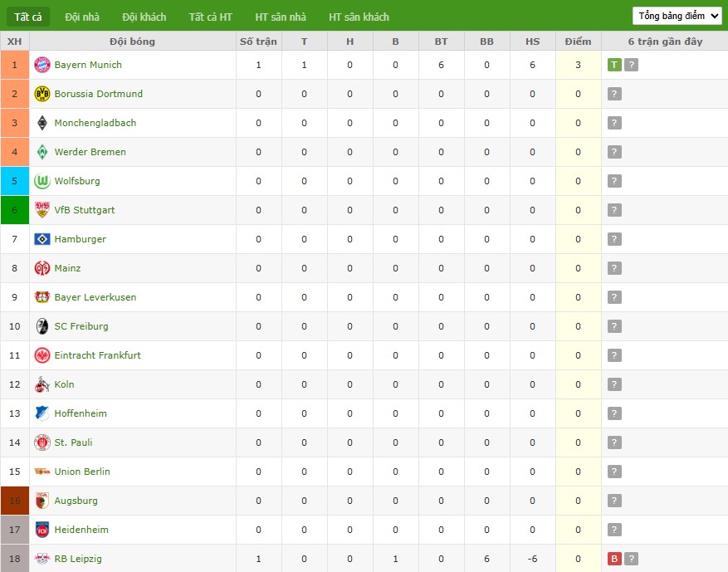Click the gray question badge for Hamburger
The height and width of the screenshot is (572, 728).
pos(614,239)
